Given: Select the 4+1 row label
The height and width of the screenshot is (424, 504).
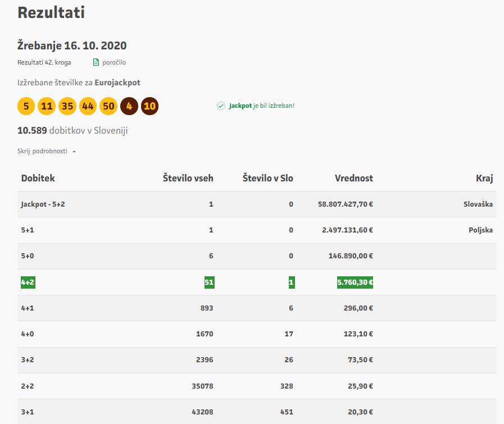Looking at the screenshot, I should [x=28, y=308].
